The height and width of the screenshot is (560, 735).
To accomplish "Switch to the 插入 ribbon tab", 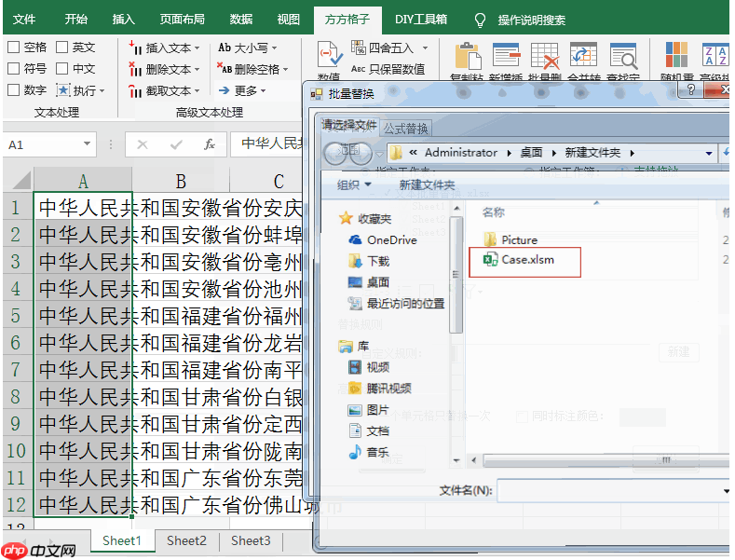I will [124, 20].
